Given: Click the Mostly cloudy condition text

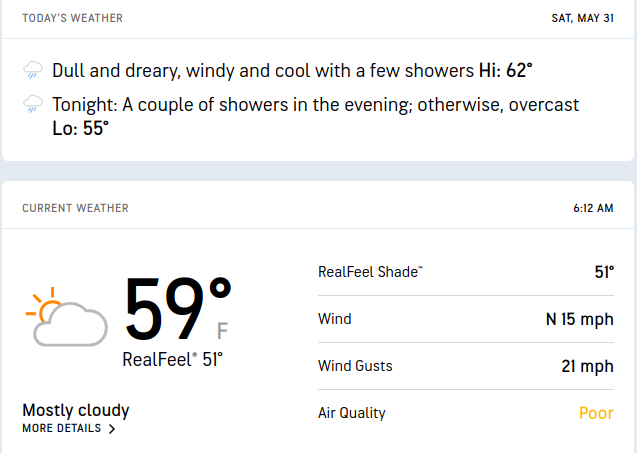Looking at the screenshot, I should click(x=76, y=410).
